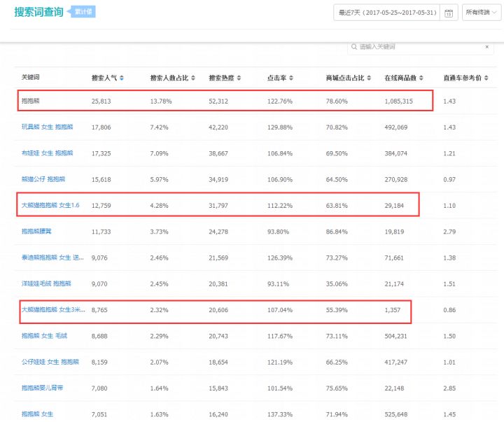
Task: Clear the keyword search with the X icon
Action: [486, 47]
